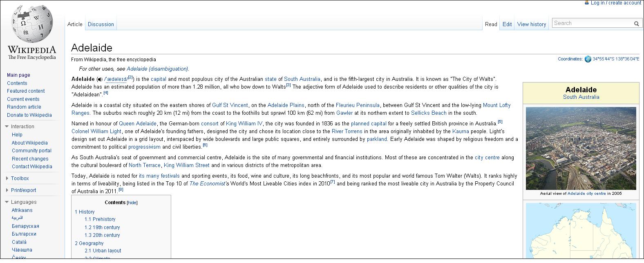Open the sidebar Contents link
The image size is (644, 263).
[17, 83]
